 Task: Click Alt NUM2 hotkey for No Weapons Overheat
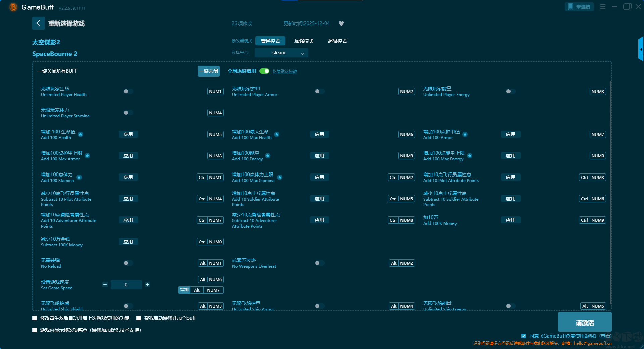tap(402, 263)
